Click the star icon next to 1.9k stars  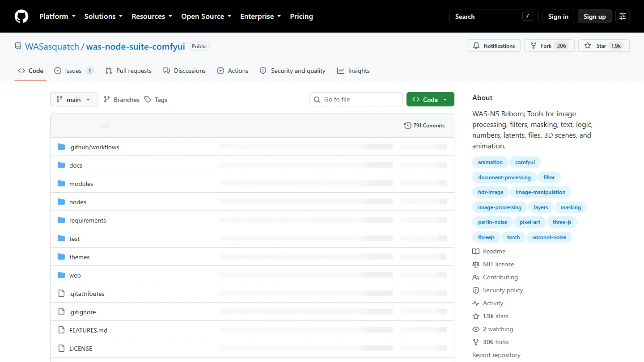pos(476,316)
